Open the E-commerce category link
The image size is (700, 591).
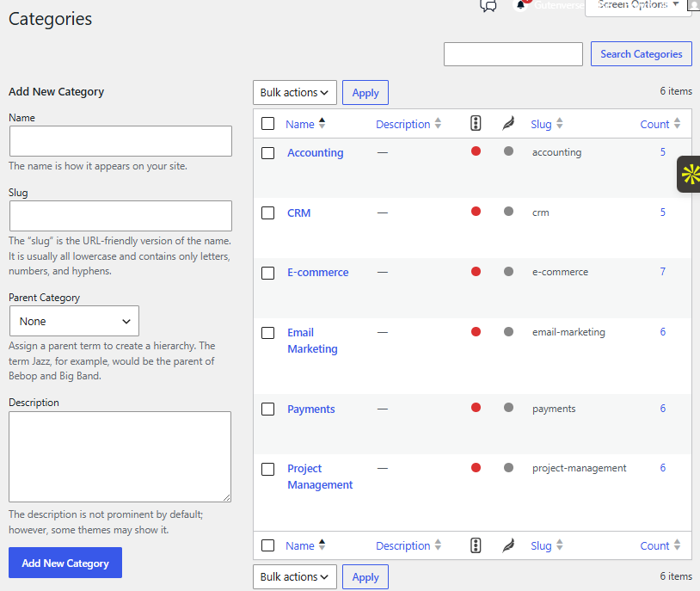(x=318, y=272)
